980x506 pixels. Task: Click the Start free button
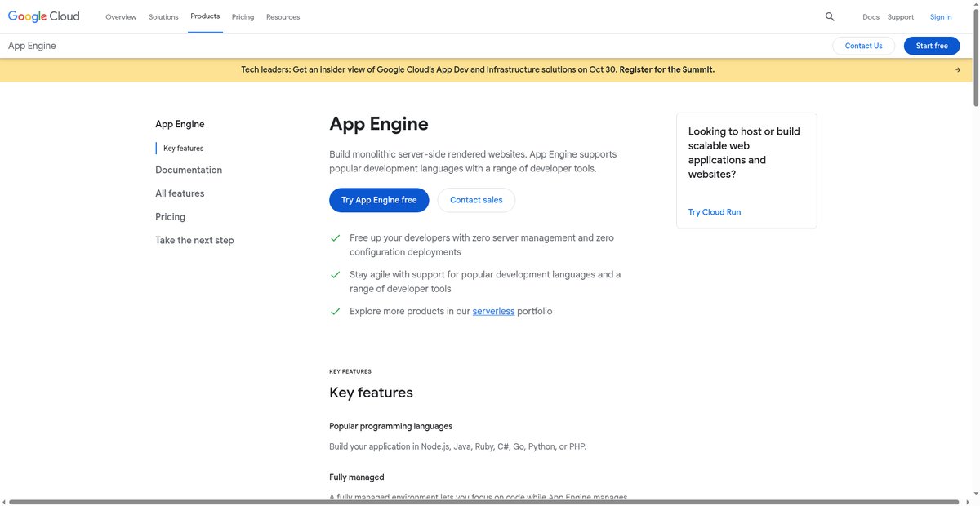(x=932, y=46)
